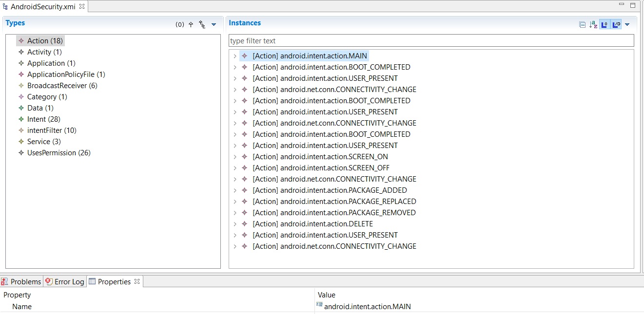The image size is (644, 314).
Task: Click the alphabetical sort icon in Instances toolbar
Action: (593, 25)
